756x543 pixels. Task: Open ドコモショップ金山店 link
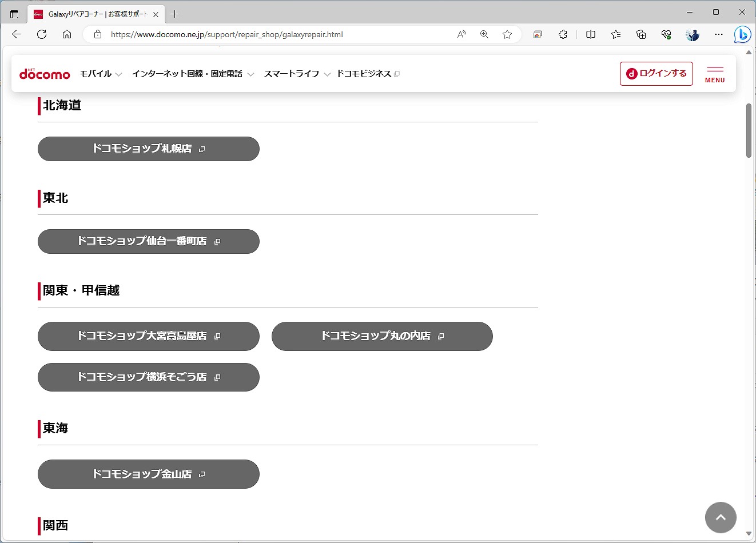point(149,474)
